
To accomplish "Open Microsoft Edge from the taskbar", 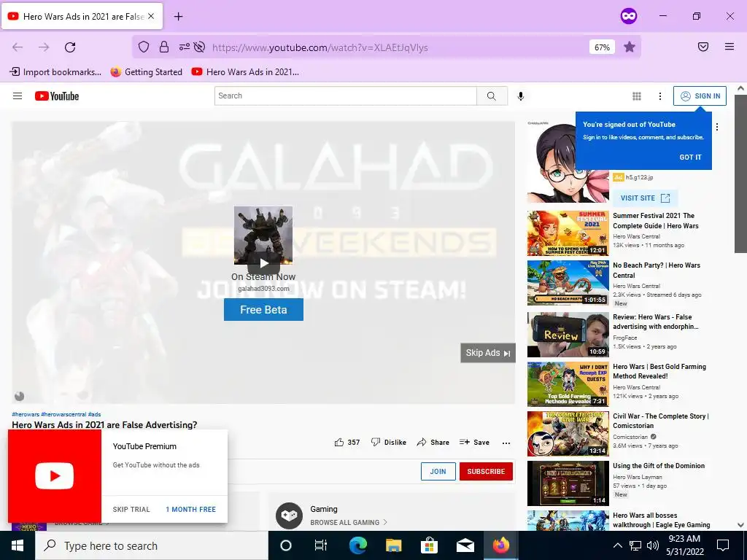I will click(x=357, y=545).
